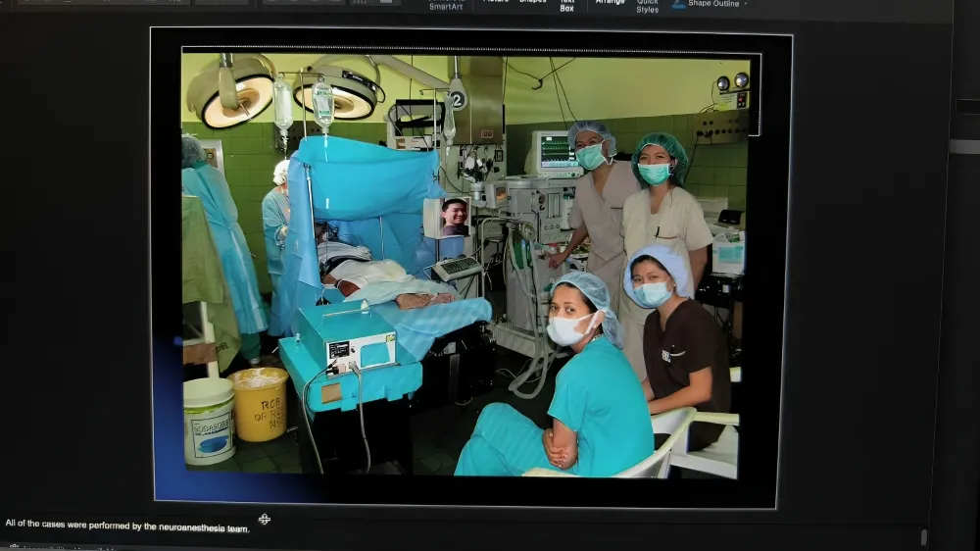Image resolution: width=980 pixels, height=551 pixels.
Task: Select the operating room photo on slide
Action: point(465,263)
